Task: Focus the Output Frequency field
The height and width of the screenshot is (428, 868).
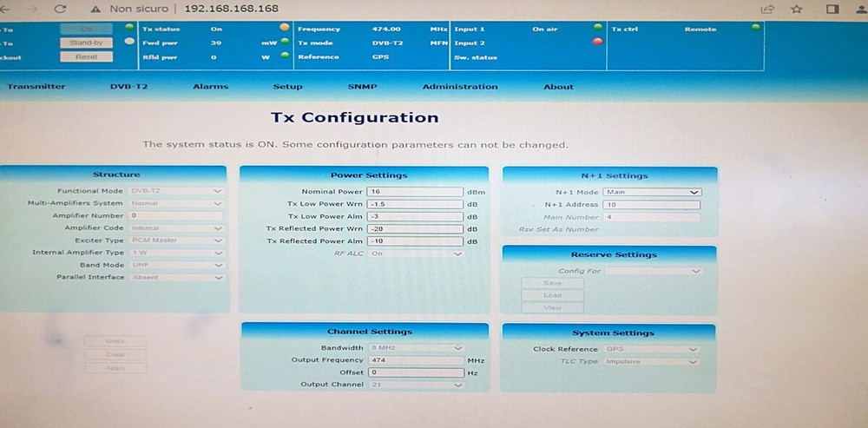Action: [x=415, y=359]
